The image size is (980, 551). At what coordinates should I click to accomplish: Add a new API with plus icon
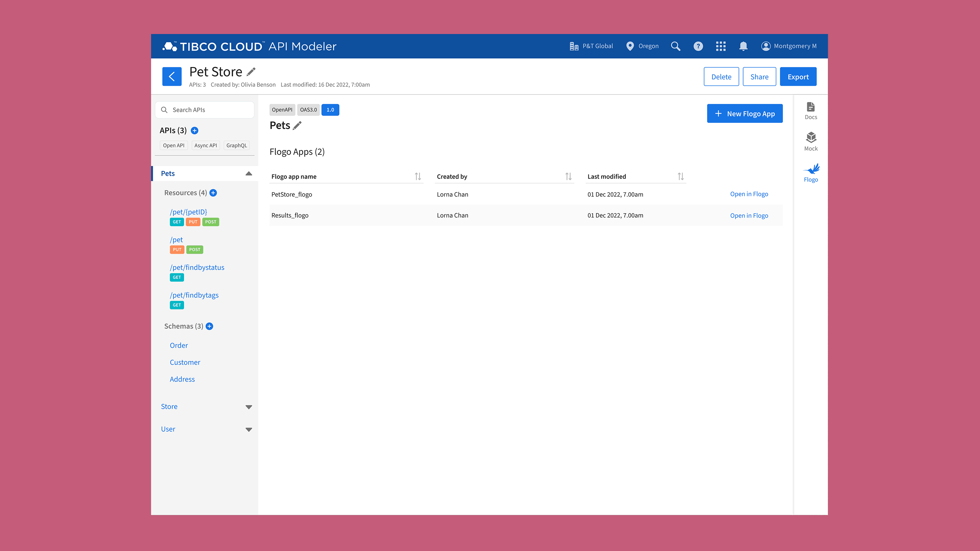(194, 130)
